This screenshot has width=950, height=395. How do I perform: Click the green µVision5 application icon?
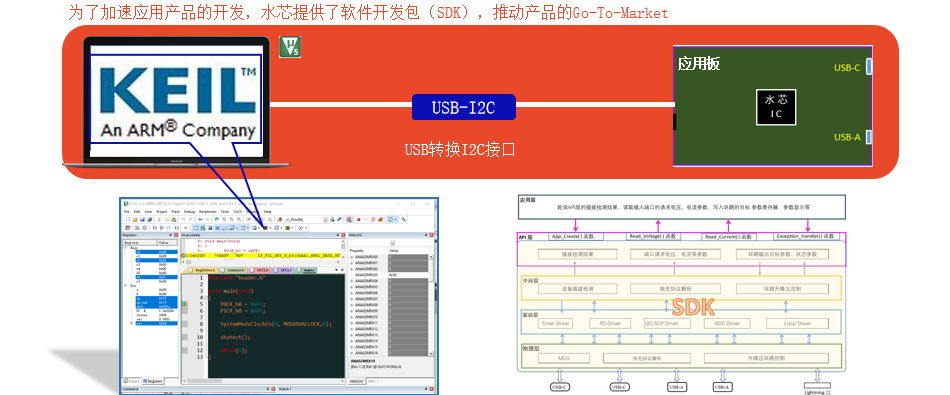290,47
